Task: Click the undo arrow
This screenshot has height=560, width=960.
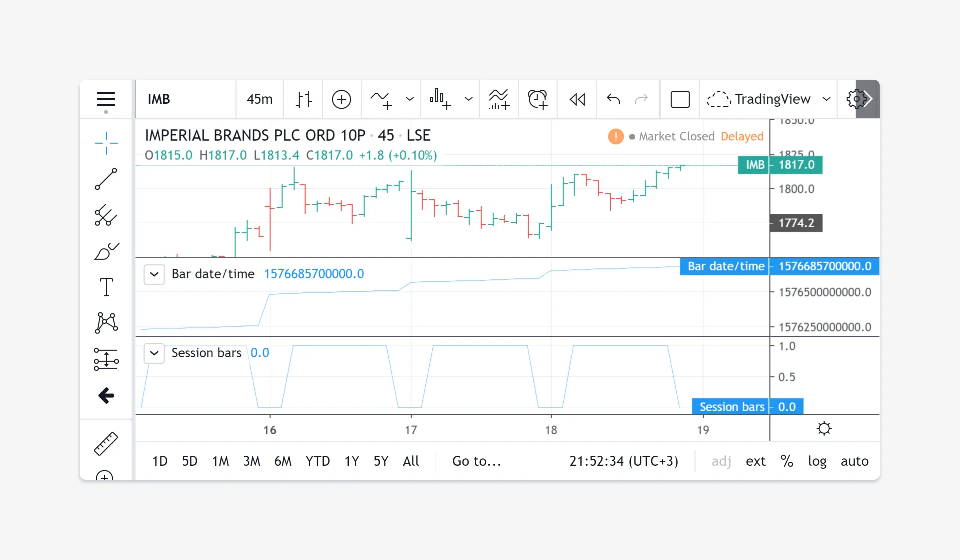Action: 613,99
